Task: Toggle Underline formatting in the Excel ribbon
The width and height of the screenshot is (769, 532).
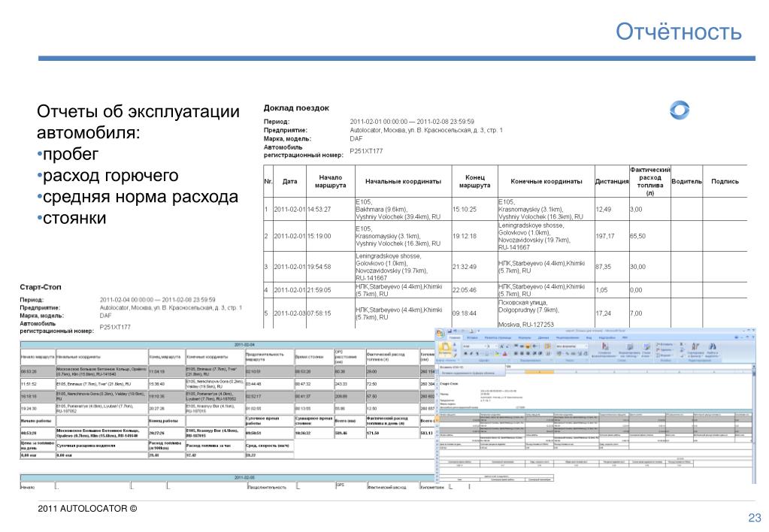Action: [477, 353]
